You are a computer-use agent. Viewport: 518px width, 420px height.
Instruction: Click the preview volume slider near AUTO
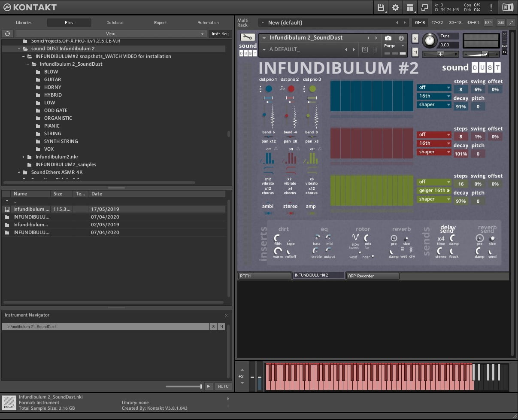[184, 387]
